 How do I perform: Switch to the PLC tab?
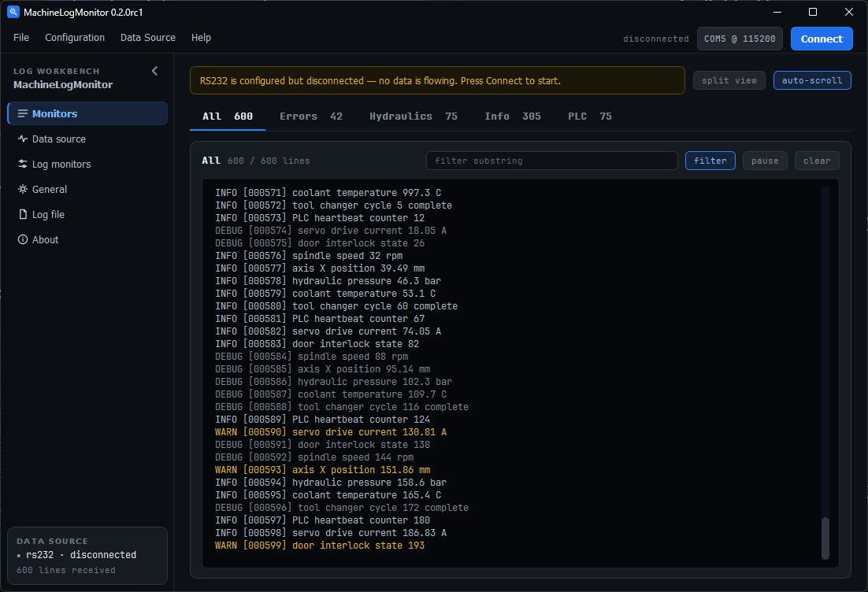point(589,117)
